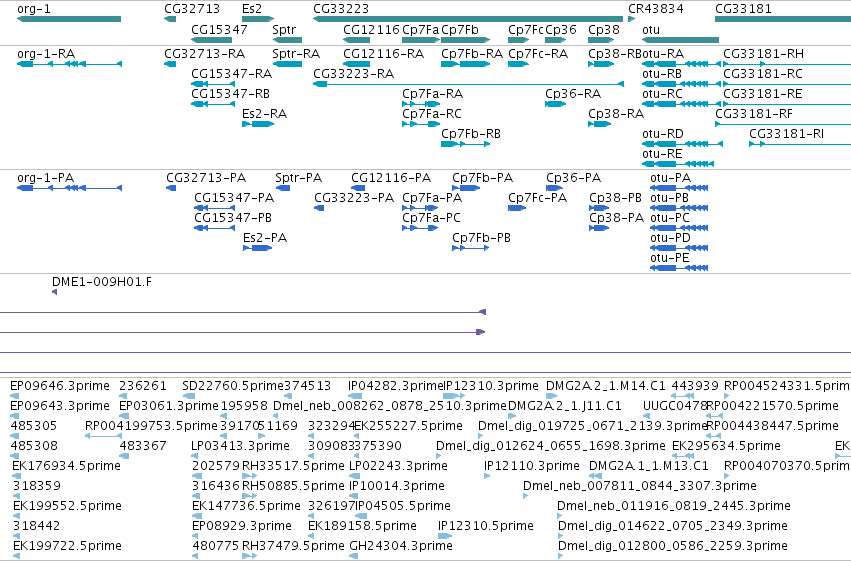Select protein Cp7Fb-PA

click(466, 188)
